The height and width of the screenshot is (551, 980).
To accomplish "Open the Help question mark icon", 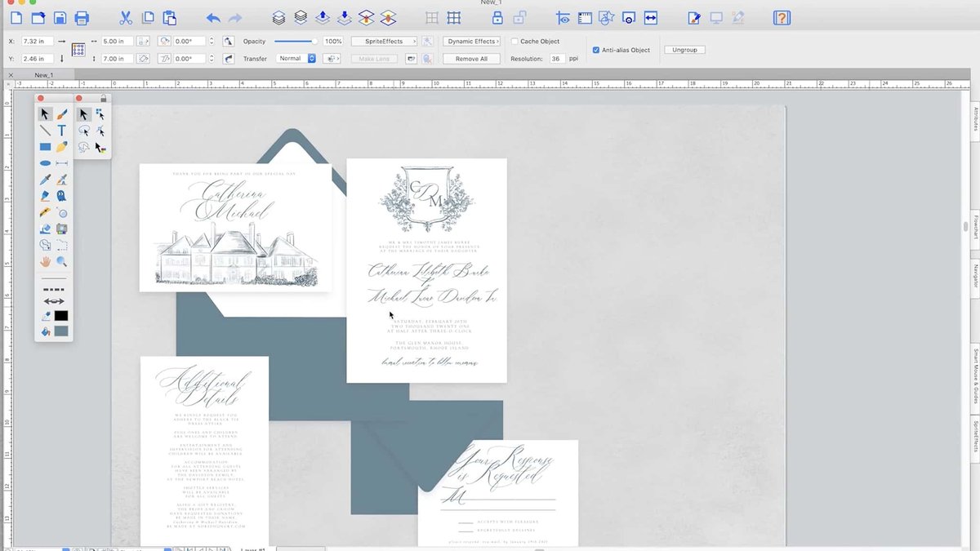I will coord(782,18).
